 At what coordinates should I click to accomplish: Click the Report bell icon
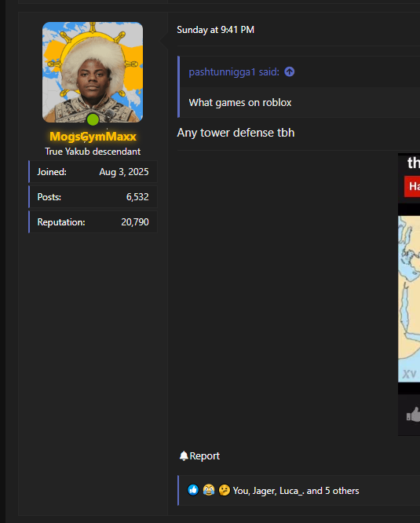pyautogui.click(x=184, y=455)
